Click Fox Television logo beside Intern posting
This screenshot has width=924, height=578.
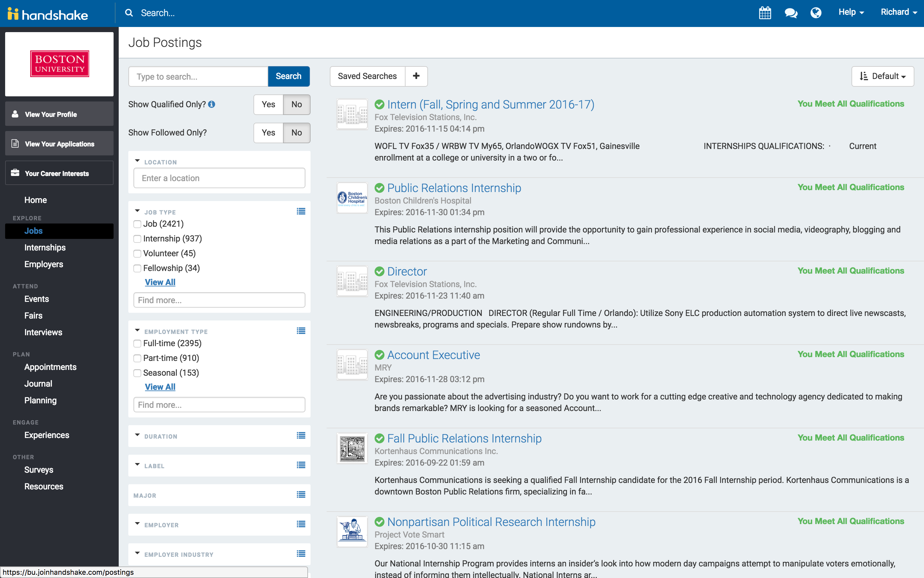tap(352, 114)
